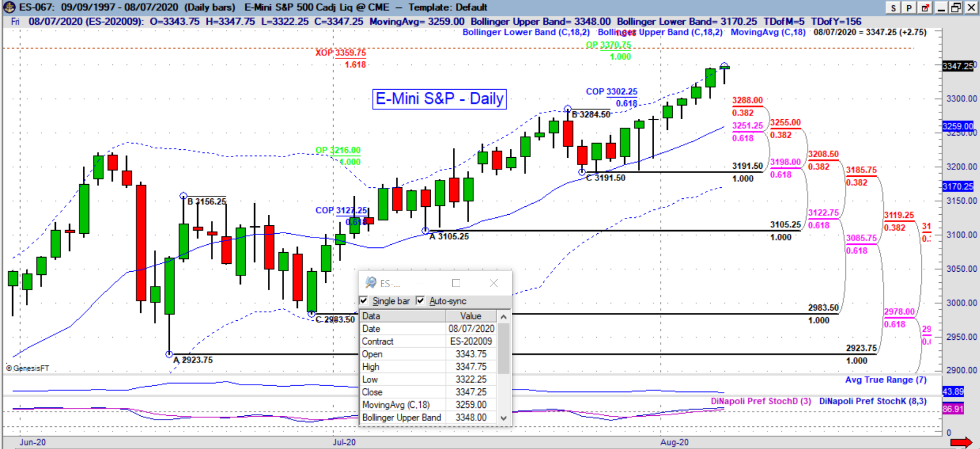This screenshot has width=980, height=449.
Task: Click the magenta 2978.00 retracement label
Action: pyautogui.click(x=899, y=312)
